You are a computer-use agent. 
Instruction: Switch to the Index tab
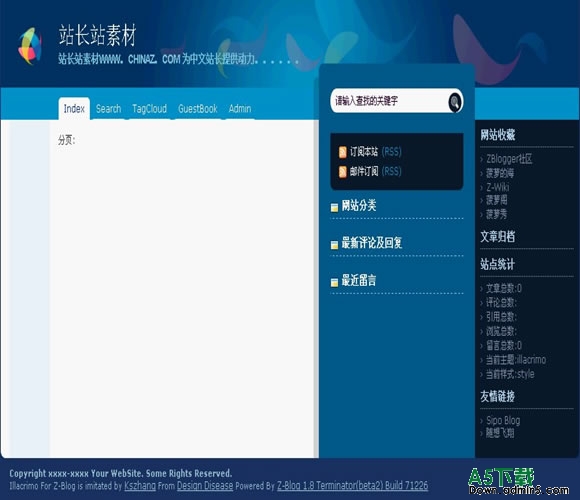(x=74, y=108)
